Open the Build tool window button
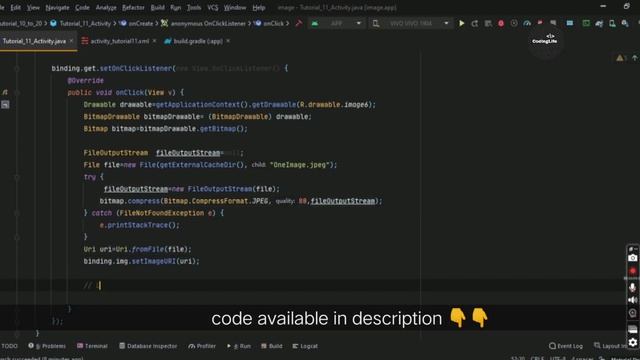The height and width of the screenshot is (360, 640). [x=272, y=346]
